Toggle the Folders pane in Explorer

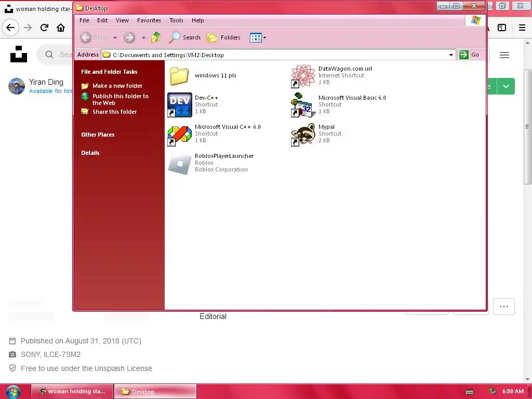point(223,37)
